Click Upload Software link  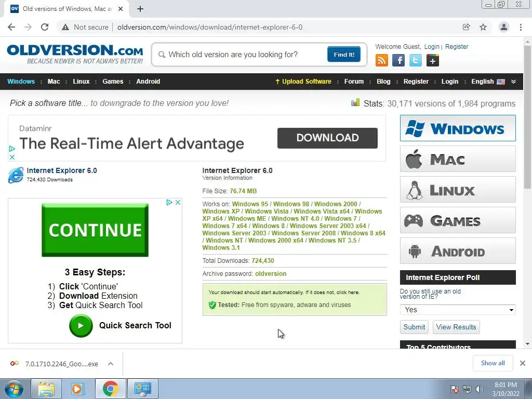303,82
